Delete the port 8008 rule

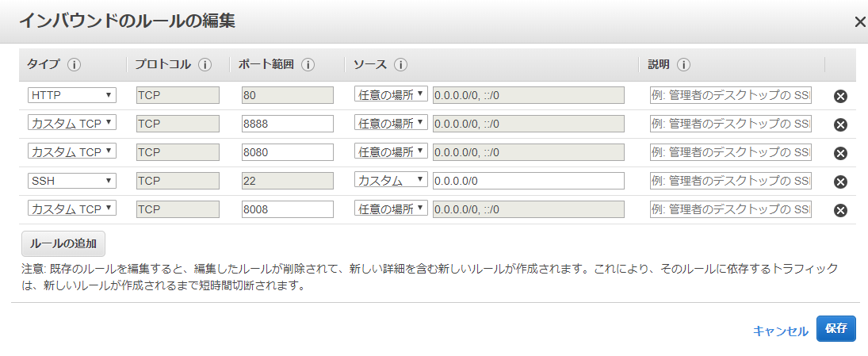click(840, 210)
